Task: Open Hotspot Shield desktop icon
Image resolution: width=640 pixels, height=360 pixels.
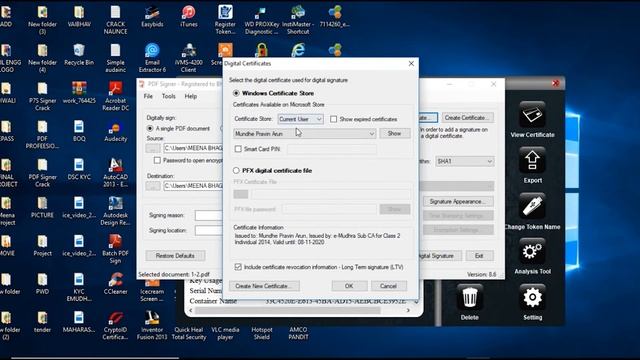Action: pos(261,333)
